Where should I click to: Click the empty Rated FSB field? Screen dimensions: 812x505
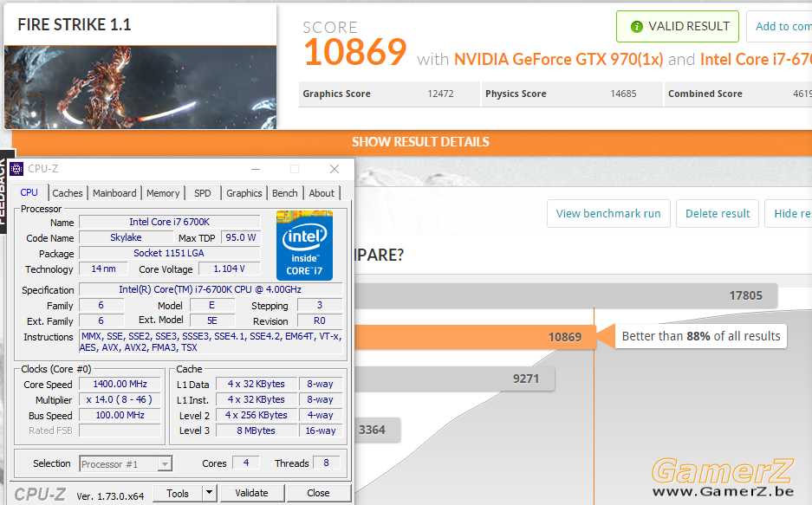[x=120, y=431]
